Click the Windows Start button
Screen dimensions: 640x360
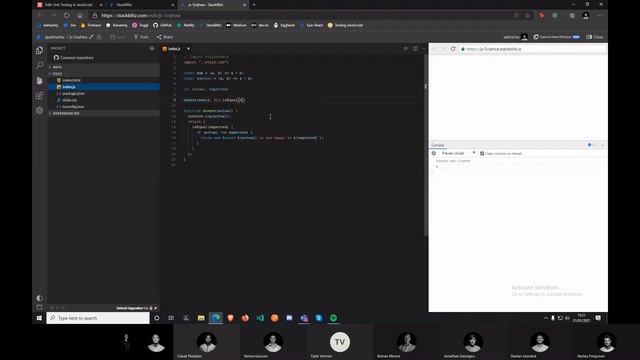pyautogui.click(x=39, y=318)
